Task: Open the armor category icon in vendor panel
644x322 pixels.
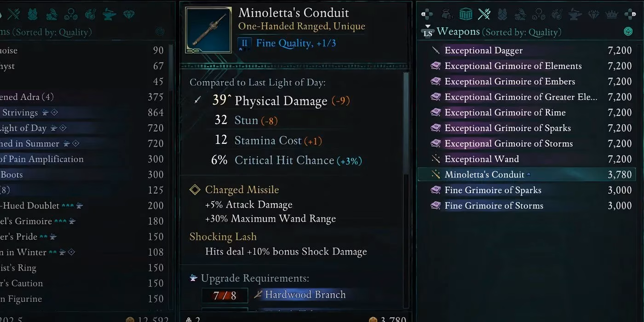Action: 502,14
